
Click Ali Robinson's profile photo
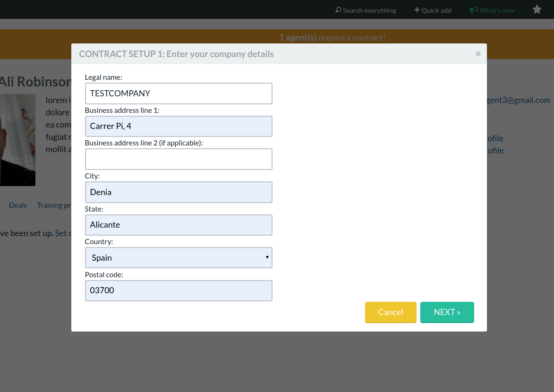17,140
